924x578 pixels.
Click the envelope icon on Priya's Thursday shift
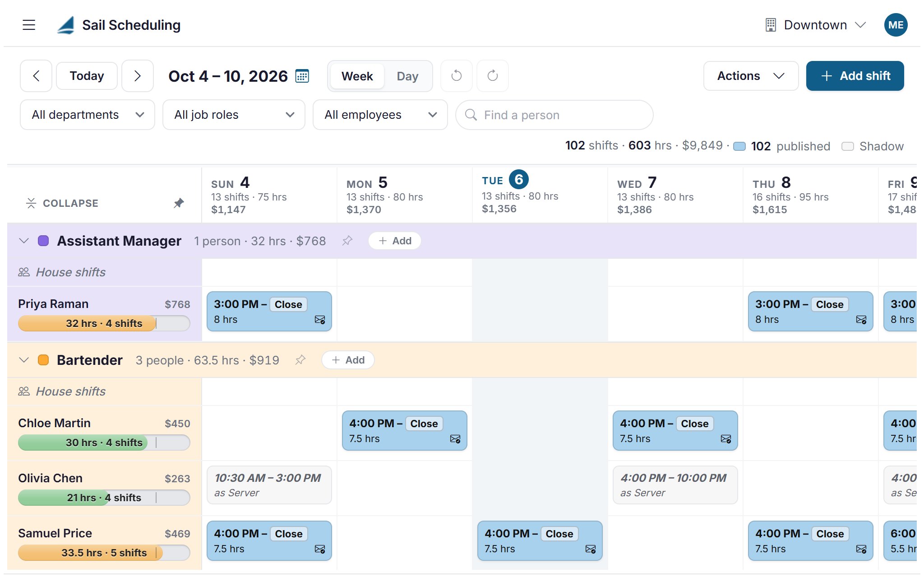861,320
